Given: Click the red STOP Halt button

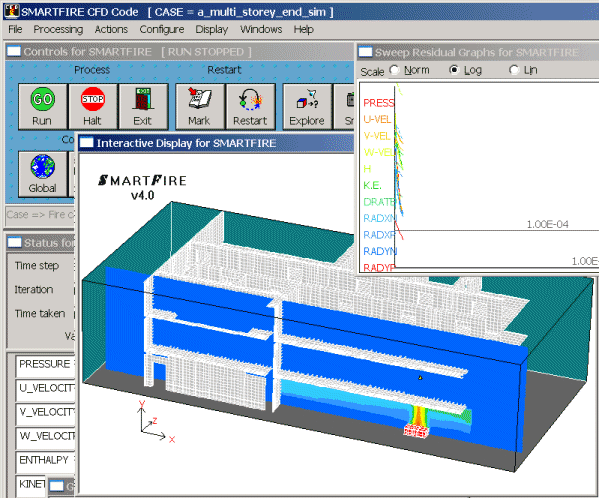Looking at the screenshot, I should tap(92, 107).
